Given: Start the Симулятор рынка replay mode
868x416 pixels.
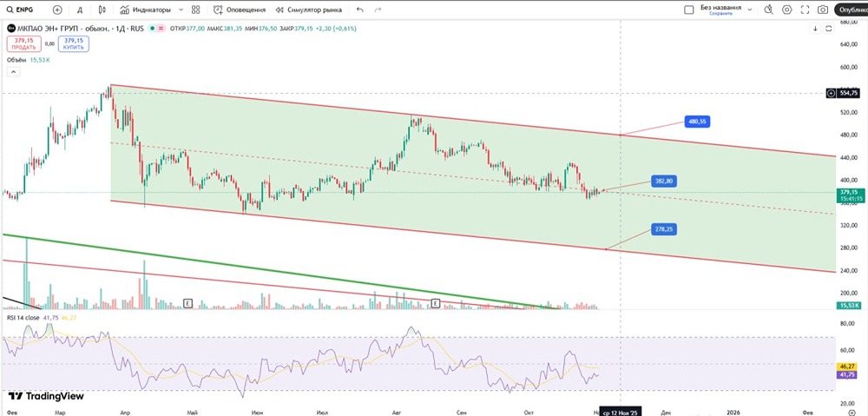Looking at the screenshot, I should (308, 10).
